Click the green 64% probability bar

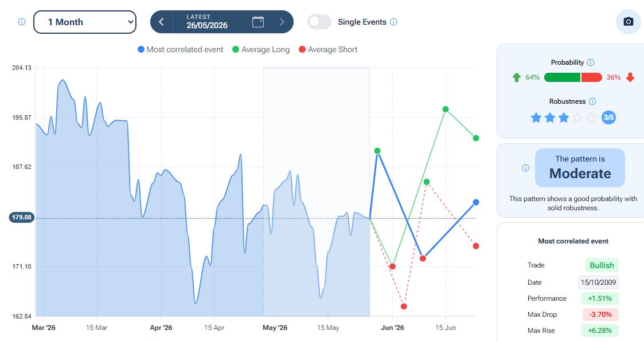[x=562, y=77]
